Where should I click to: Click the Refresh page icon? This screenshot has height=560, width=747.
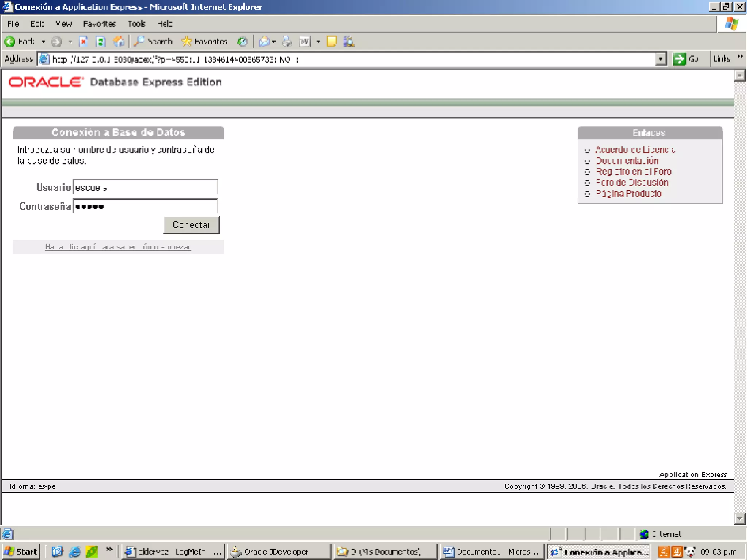pos(100,42)
